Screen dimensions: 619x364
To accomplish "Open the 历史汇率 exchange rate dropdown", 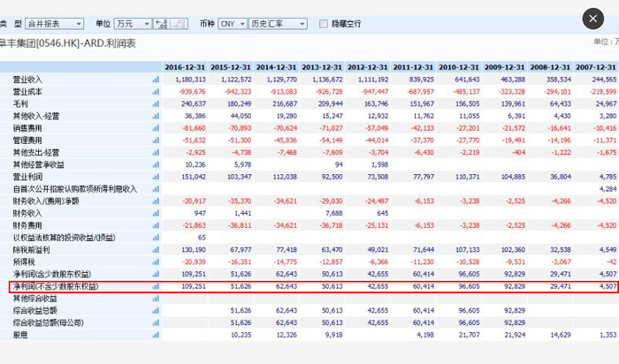I will (278, 24).
